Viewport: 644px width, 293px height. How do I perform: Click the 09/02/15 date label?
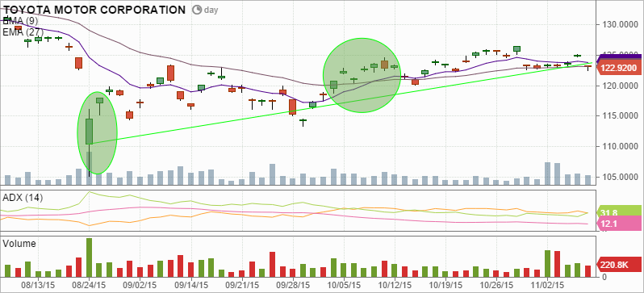[140, 284]
